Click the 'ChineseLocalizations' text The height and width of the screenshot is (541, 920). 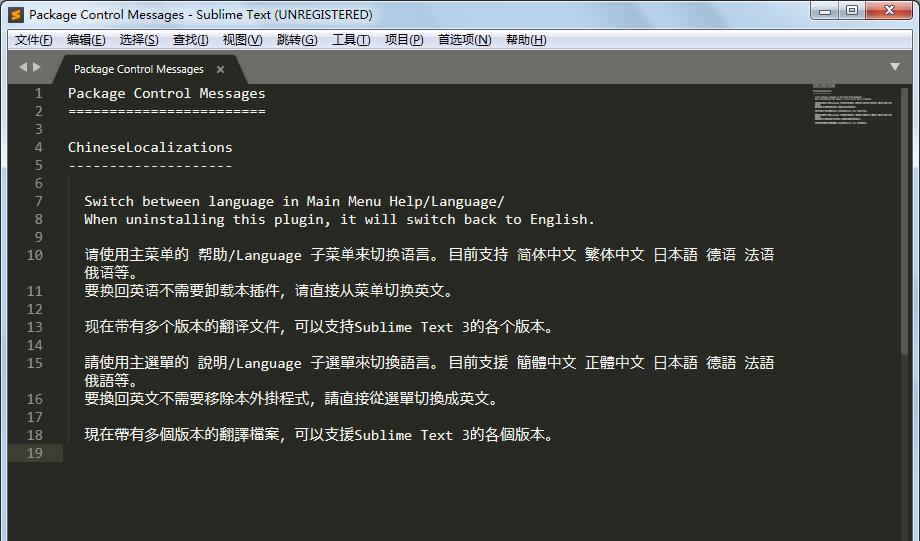150,147
